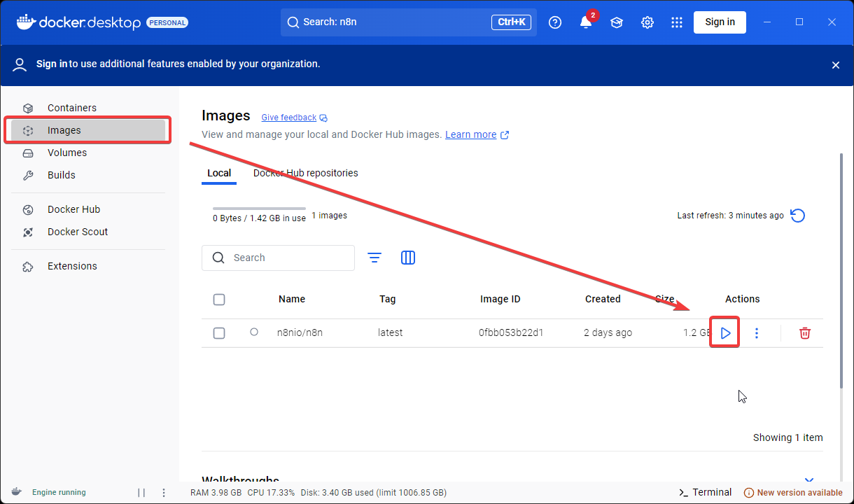Open the Learning center graduation cap icon
This screenshot has height=504, width=854.
coord(617,22)
